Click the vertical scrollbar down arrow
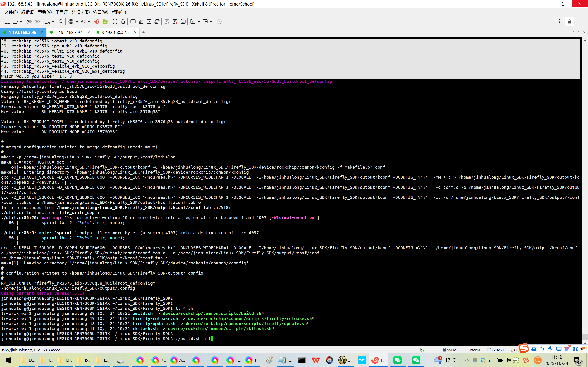 (585, 343)
